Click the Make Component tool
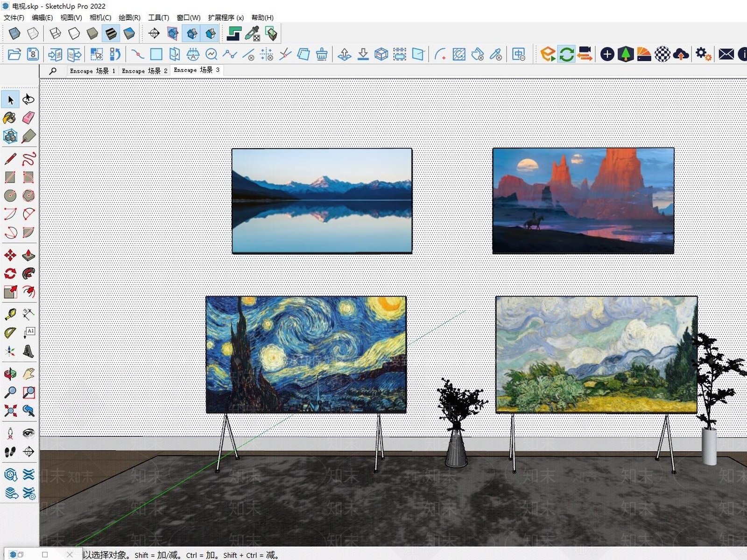The image size is (747, 560). click(x=10, y=136)
